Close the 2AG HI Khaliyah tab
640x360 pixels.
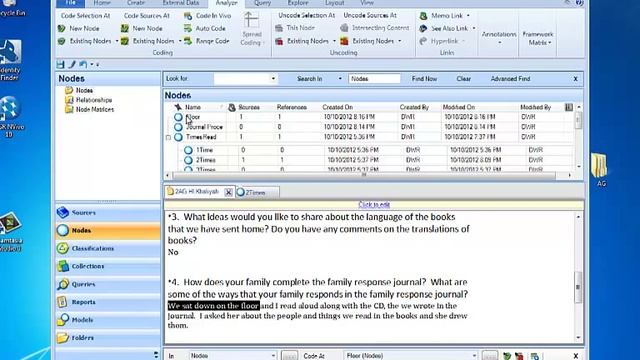[x=229, y=192]
